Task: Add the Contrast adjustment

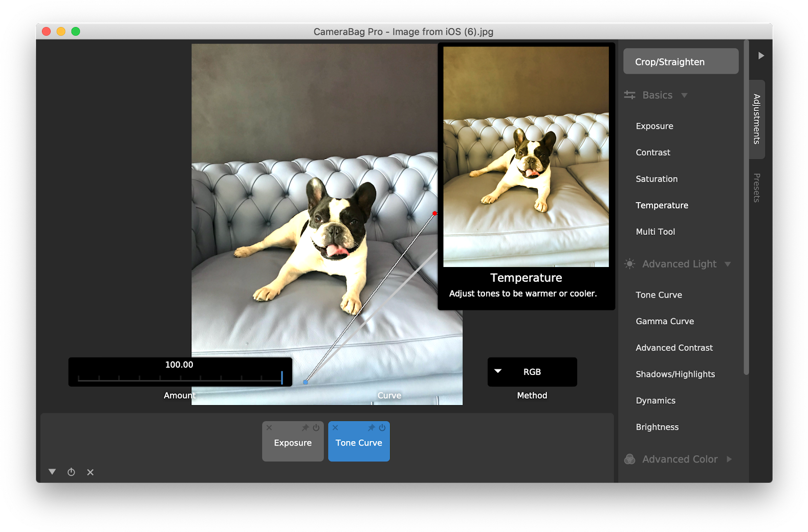Action: (x=653, y=152)
